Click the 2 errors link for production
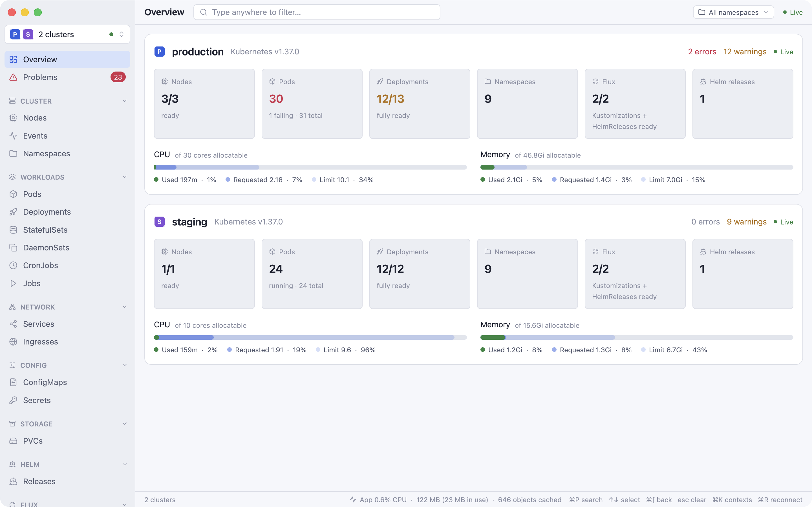The height and width of the screenshot is (507, 812). (702, 52)
